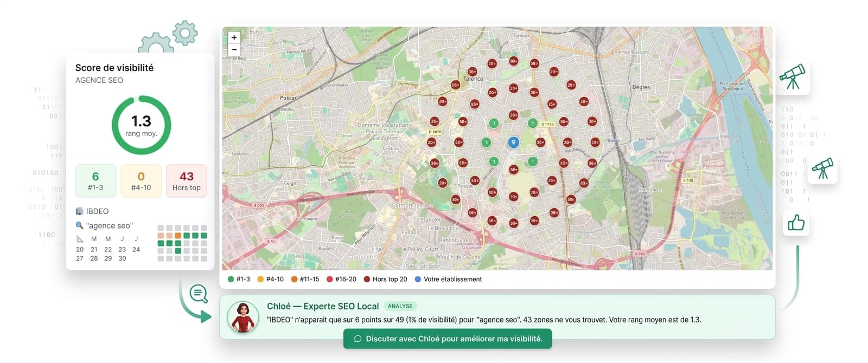
Task: Select calendar date 27
Action: pyautogui.click(x=80, y=258)
